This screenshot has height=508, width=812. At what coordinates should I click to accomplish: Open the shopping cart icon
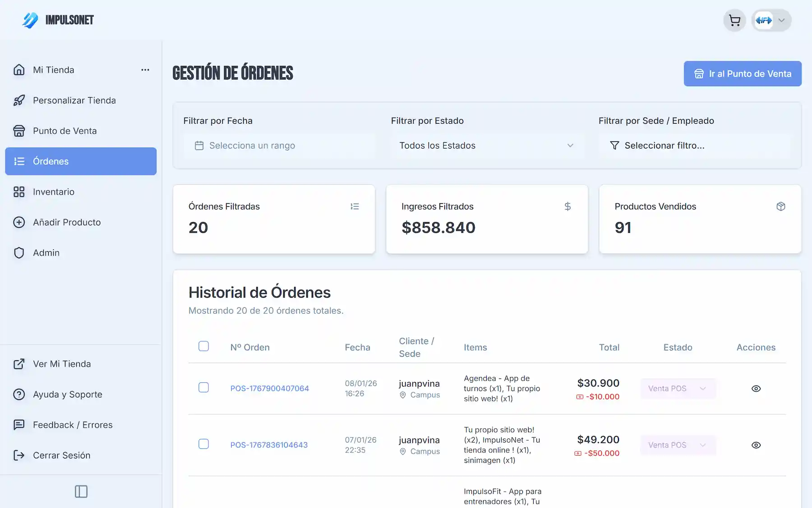tap(734, 20)
